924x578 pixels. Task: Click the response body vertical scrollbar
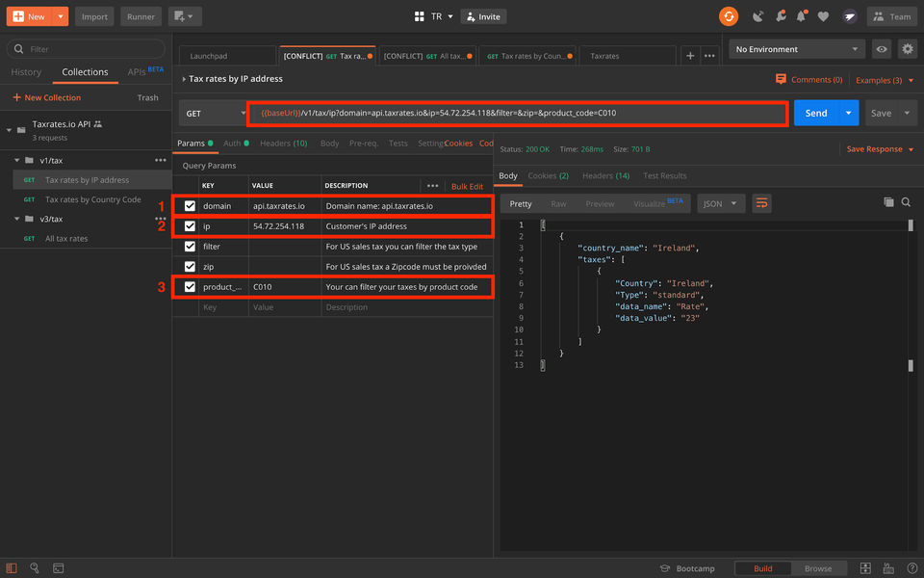click(911, 295)
